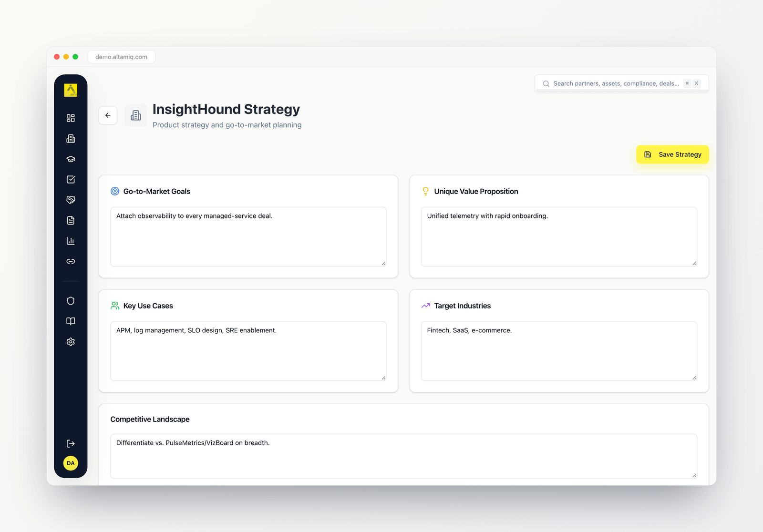Open the dashboard grid icon

pos(71,118)
